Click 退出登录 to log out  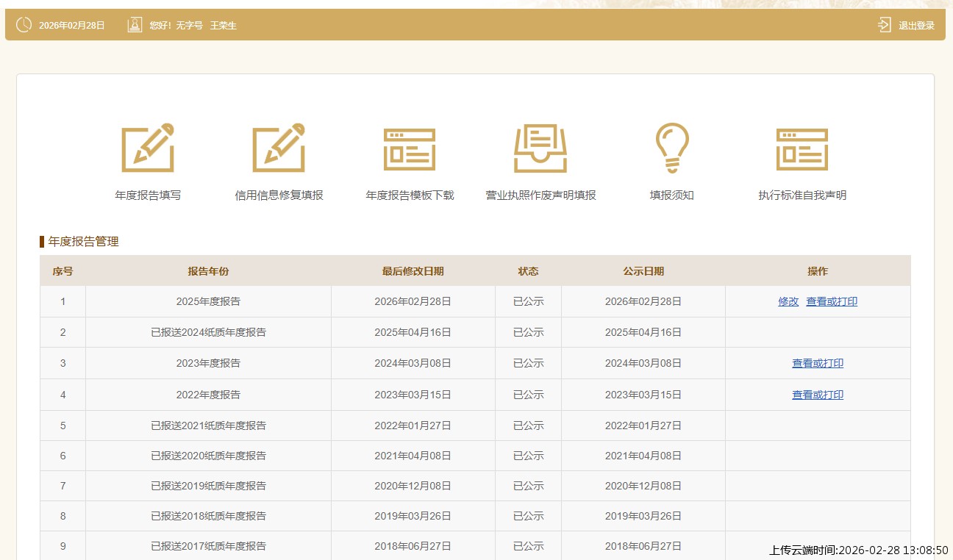[916, 26]
